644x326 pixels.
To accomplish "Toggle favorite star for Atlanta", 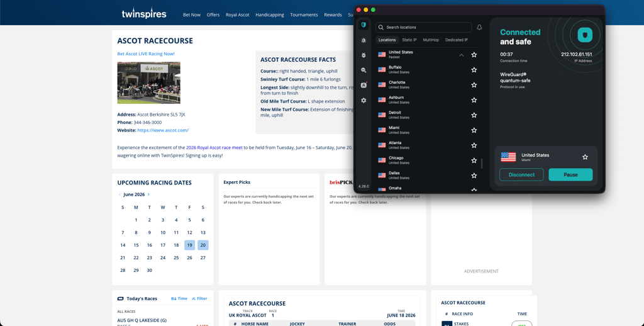I will (474, 145).
